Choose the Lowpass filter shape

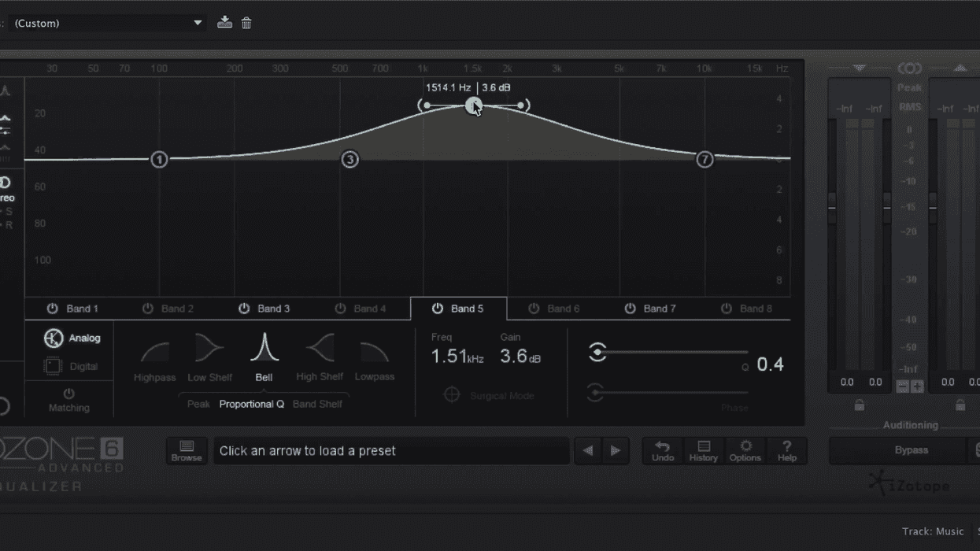click(375, 360)
